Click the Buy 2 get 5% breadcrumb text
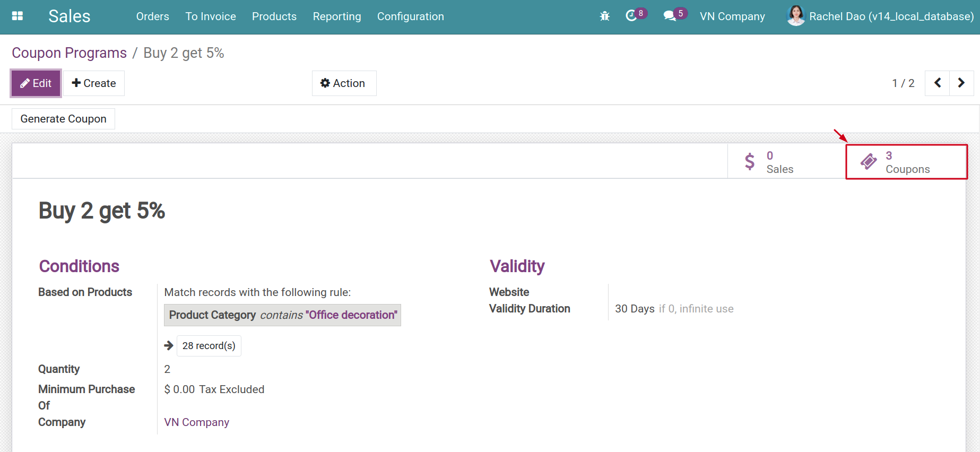This screenshot has height=452, width=980. point(184,53)
